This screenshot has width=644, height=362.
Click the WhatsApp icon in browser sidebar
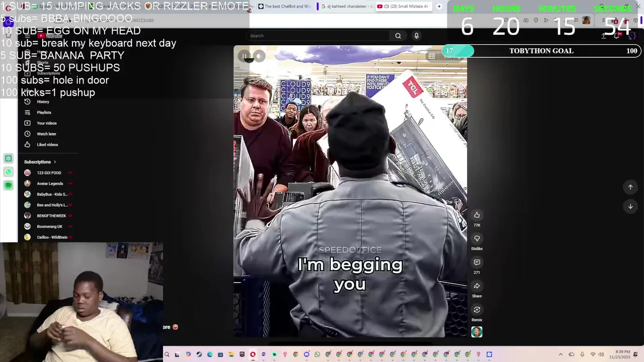9,172
